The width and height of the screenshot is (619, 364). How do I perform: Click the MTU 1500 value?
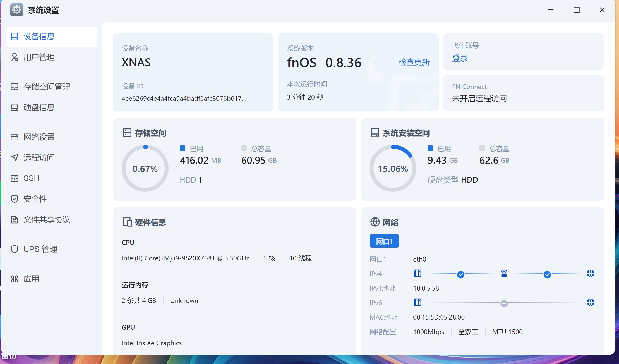tap(507, 332)
